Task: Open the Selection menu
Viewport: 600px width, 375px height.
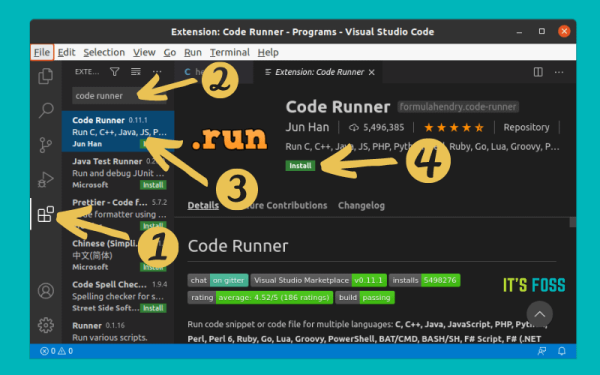Action: (x=104, y=52)
